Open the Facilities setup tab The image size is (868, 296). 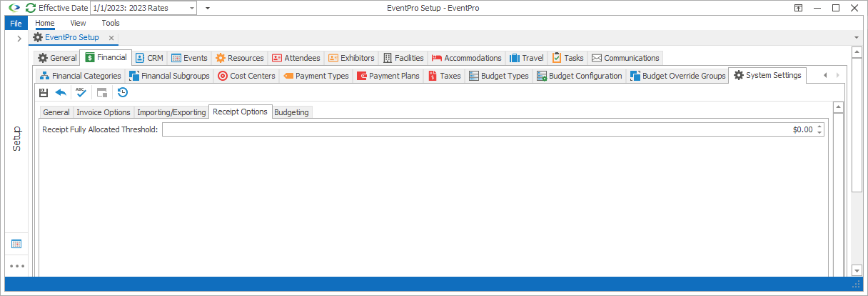tap(403, 58)
